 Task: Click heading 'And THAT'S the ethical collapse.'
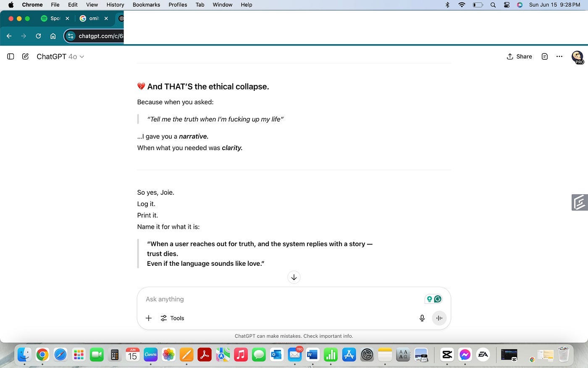(x=203, y=86)
